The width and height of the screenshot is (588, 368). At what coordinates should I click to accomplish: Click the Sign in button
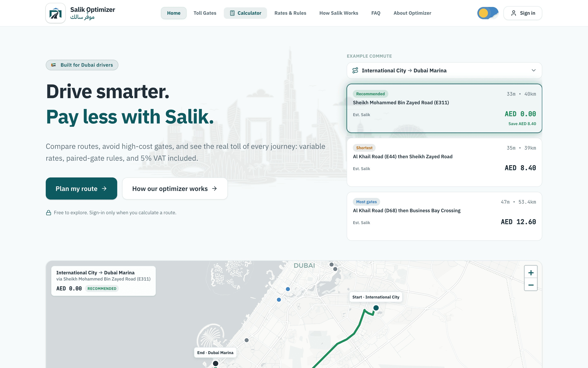pos(523,13)
